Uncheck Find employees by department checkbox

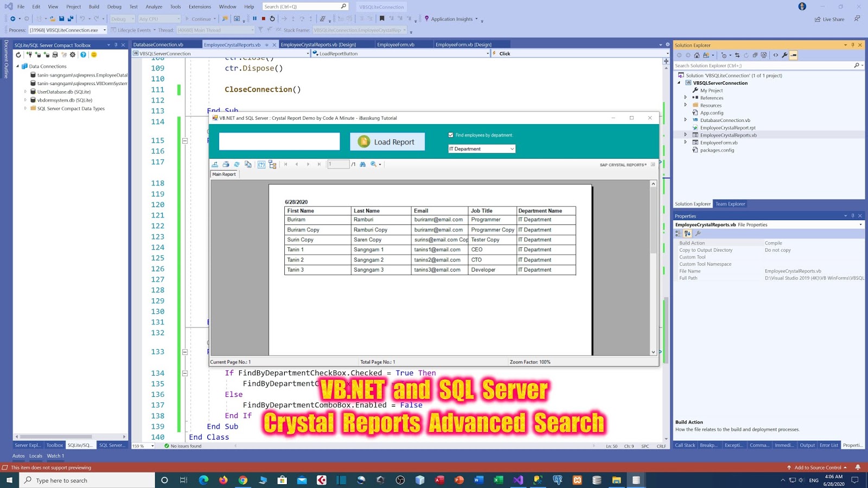(450, 135)
